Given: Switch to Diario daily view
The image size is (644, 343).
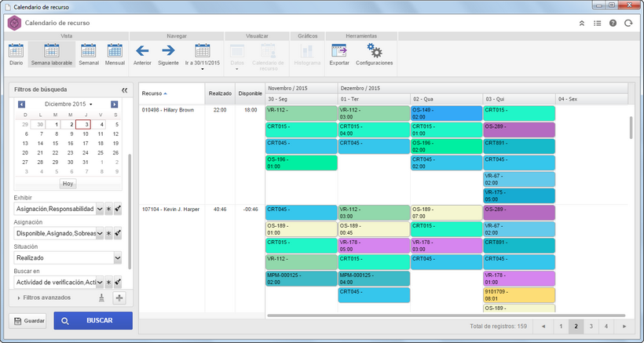Looking at the screenshot, I should (16, 55).
